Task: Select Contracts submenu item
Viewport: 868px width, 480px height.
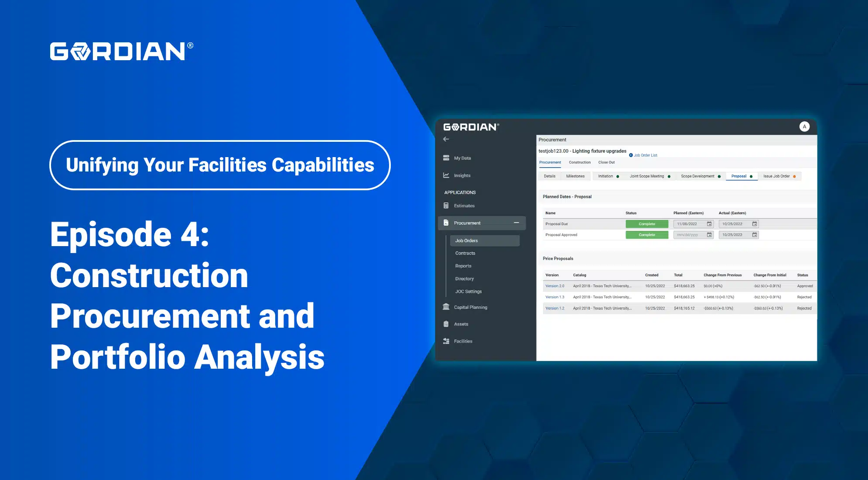Action: point(465,253)
